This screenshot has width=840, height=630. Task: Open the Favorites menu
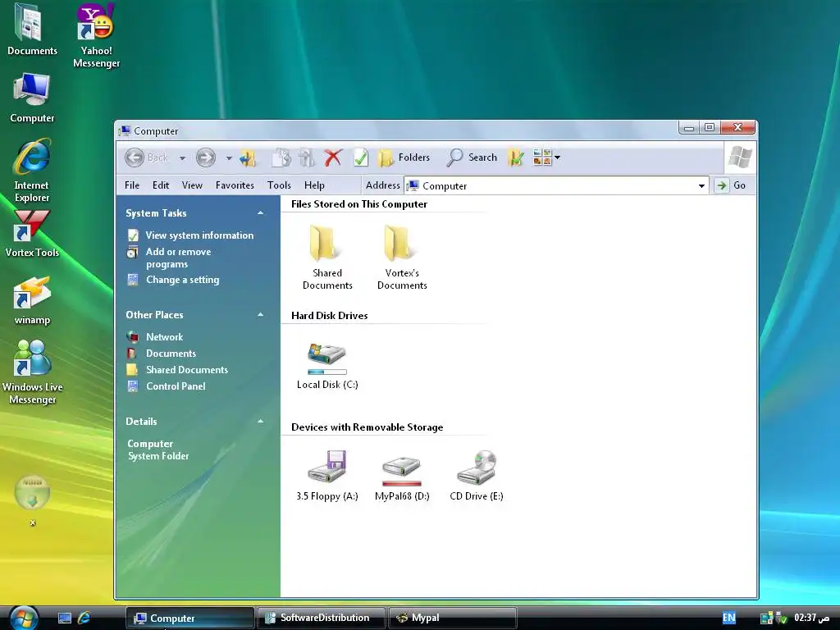point(235,185)
